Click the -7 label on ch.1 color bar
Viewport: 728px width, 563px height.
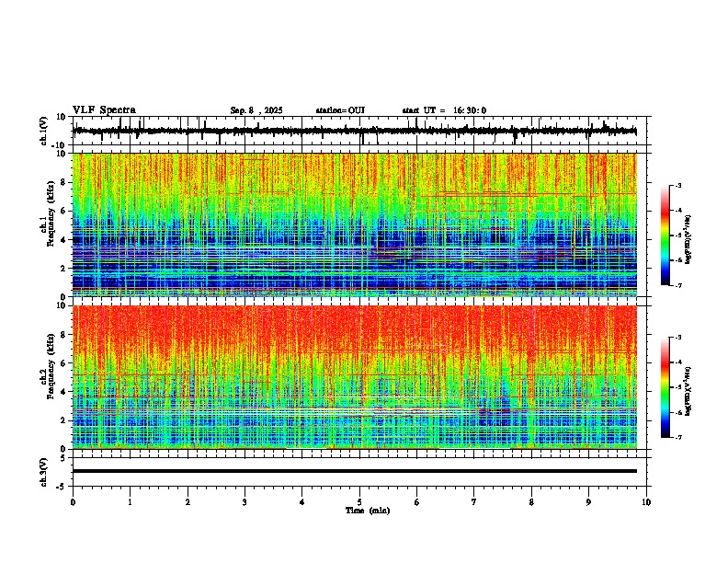pos(678,285)
